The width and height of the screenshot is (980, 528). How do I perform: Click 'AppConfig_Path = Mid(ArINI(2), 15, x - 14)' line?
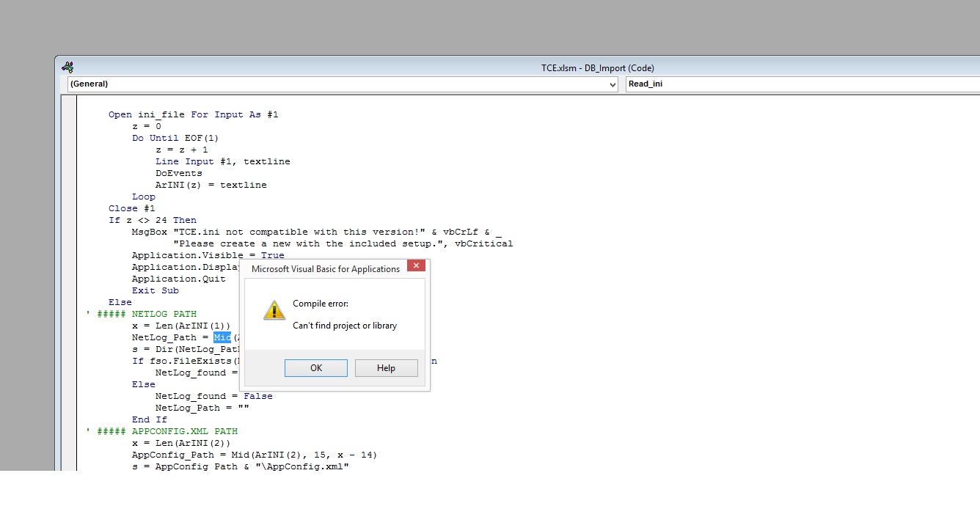(x=255, y=455)
